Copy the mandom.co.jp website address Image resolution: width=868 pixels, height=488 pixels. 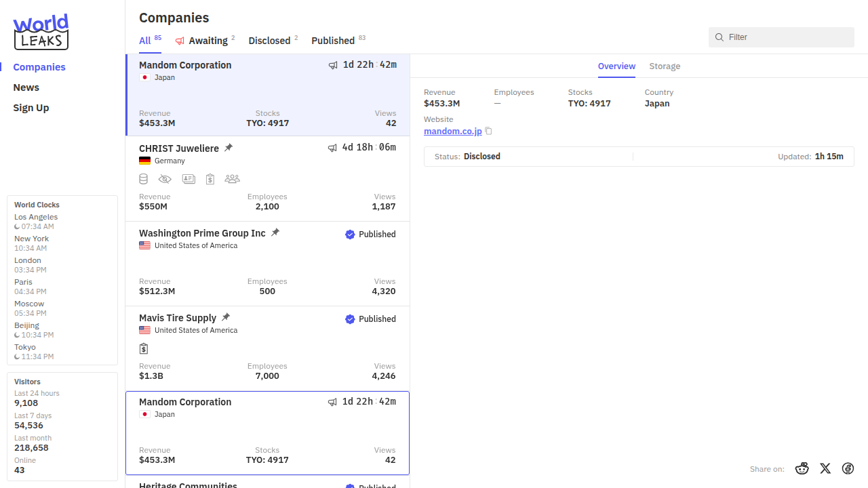[488, 131]
